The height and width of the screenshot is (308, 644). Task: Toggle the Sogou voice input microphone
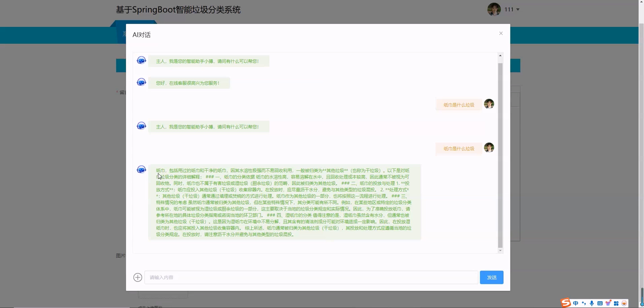pyautogui.click(x=591, y=303)
